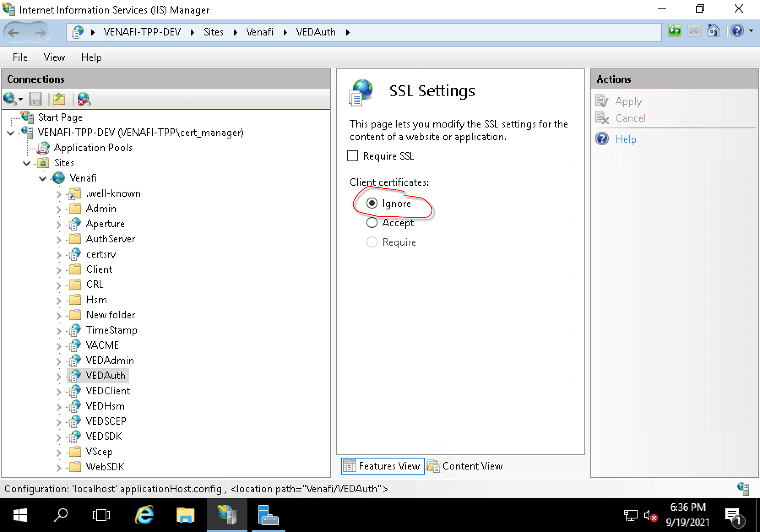Click the TimeStamp application icon

coord(75,330)
